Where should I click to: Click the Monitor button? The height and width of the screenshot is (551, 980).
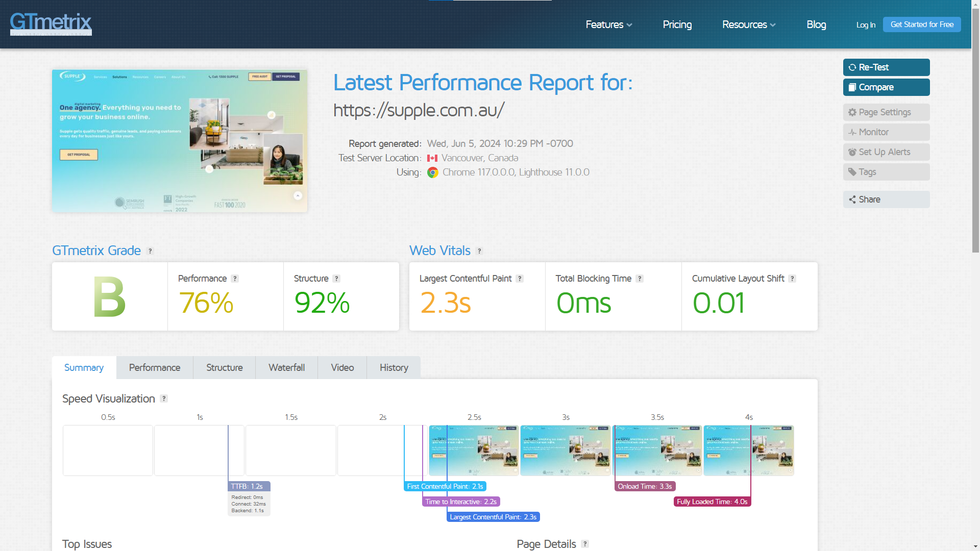coord(886,132)
